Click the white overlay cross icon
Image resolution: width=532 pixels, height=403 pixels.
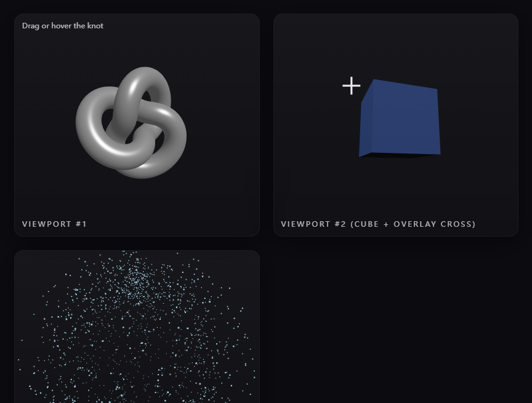point(351,86)
